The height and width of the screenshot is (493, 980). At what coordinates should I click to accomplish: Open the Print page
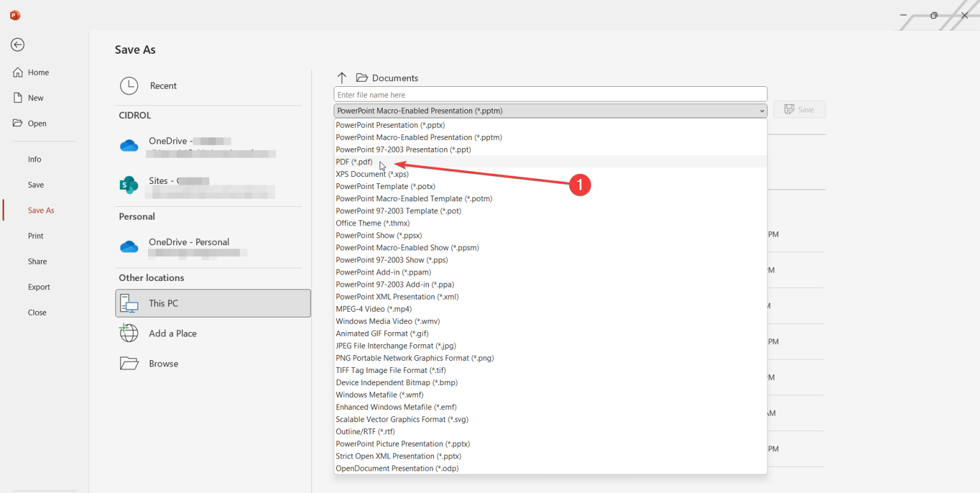point(36,236)
